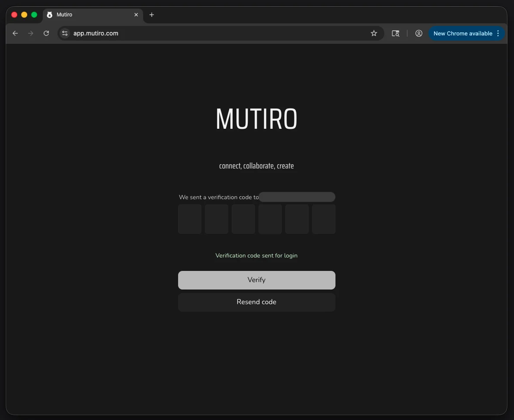The height and width of the screenshot is (420, 514).
Task: Open a new browser tab
Action: point(151,15)
